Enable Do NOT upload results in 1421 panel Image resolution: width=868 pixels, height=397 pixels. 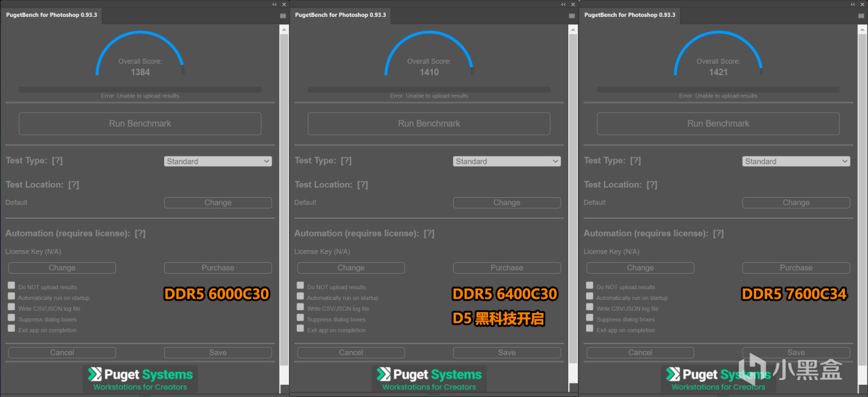point(590,285)
